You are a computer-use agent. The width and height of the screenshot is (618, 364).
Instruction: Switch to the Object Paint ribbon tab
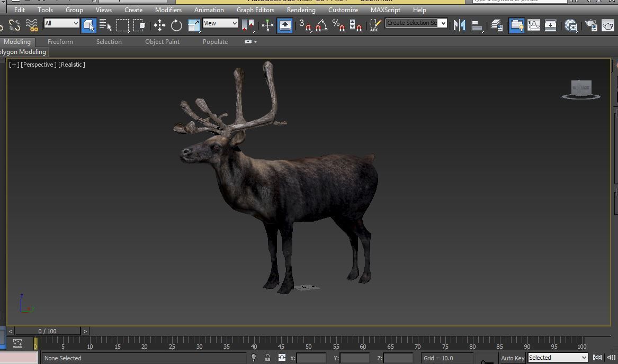(163, 42)
